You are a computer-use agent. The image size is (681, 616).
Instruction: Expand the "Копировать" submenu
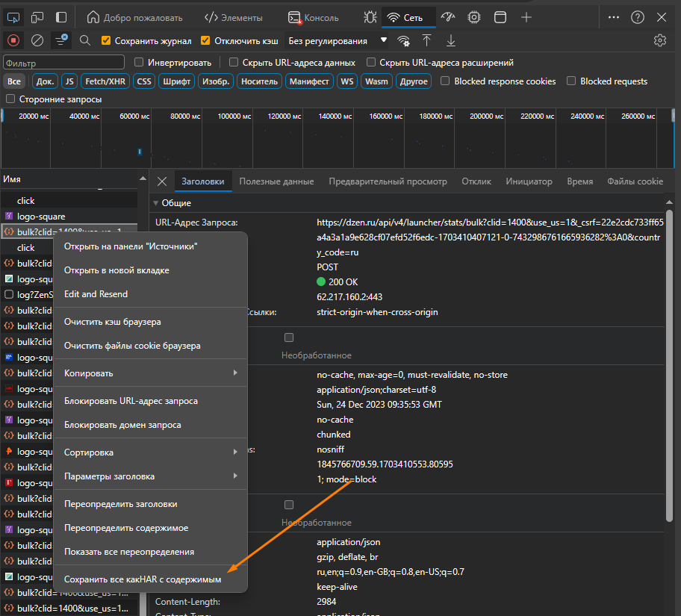151,373
